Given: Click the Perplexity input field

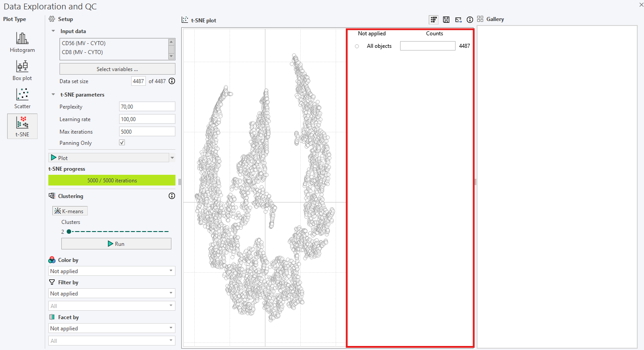Looking at the screenshot, I should pos(147,106).
